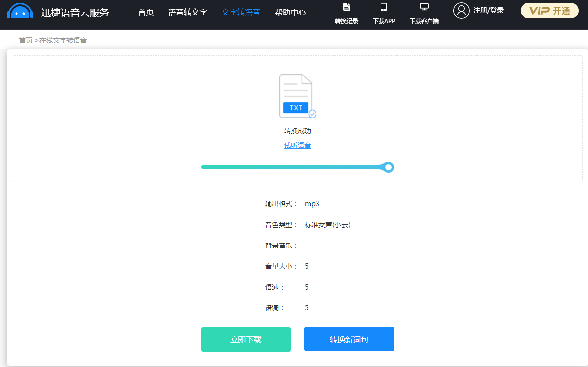Screen dimensions: 588x367
Task: Click the 转换成功 status text
Action: click(x=298, y=131)
